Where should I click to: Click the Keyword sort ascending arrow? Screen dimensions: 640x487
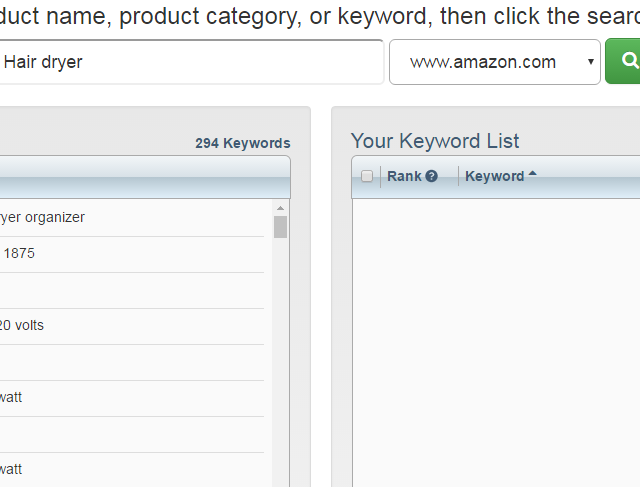click(x=532, y=174)
